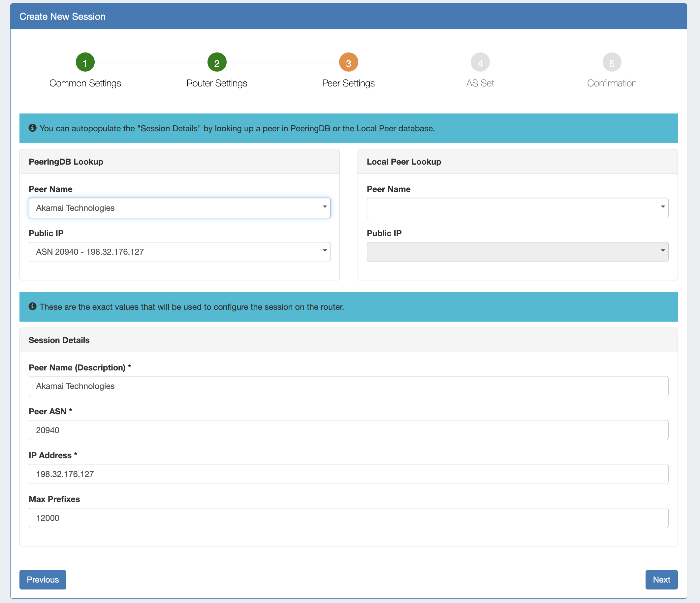Click step 4 AS Set circle
Screen dimensions: 700x603
480,62
